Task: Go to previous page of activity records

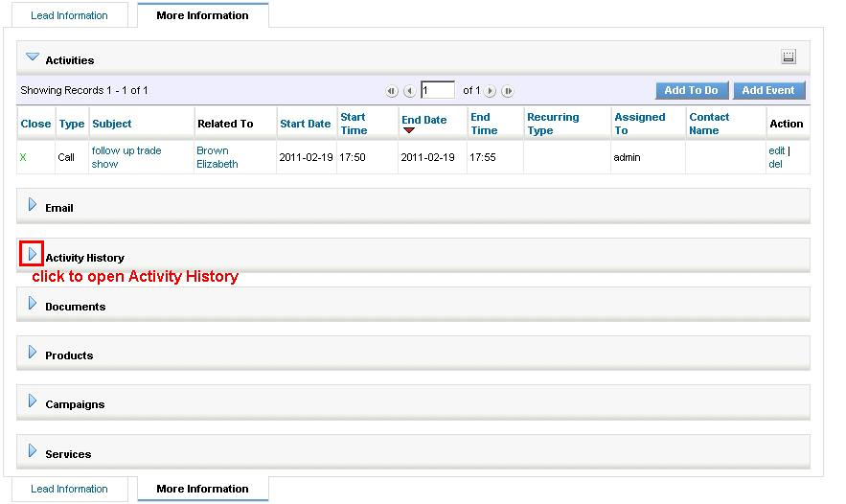Action: (409, 91)
